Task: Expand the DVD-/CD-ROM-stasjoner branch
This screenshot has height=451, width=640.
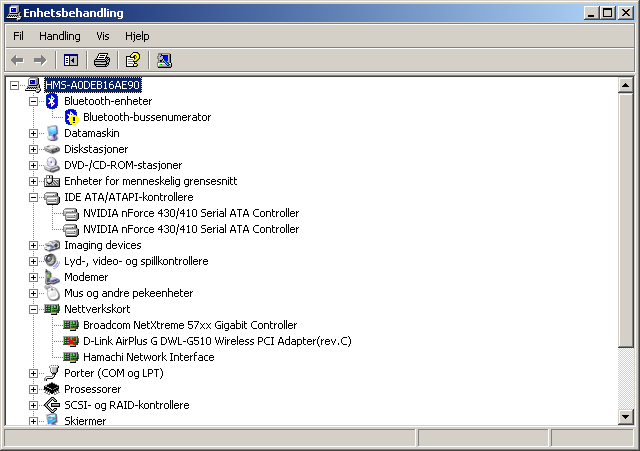Action: [x=33, y=165]
